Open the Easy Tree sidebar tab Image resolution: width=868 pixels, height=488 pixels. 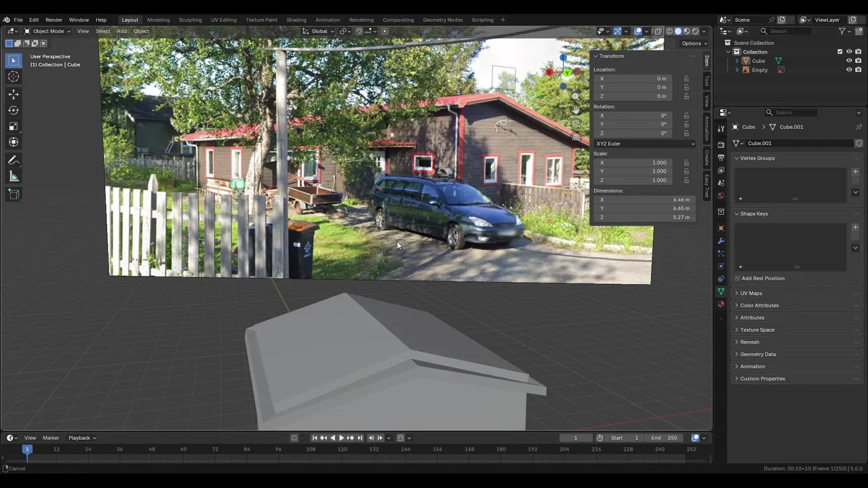click(707, 186)
